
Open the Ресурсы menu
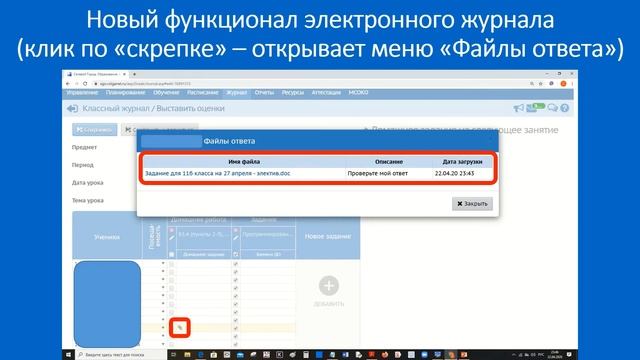293,93
